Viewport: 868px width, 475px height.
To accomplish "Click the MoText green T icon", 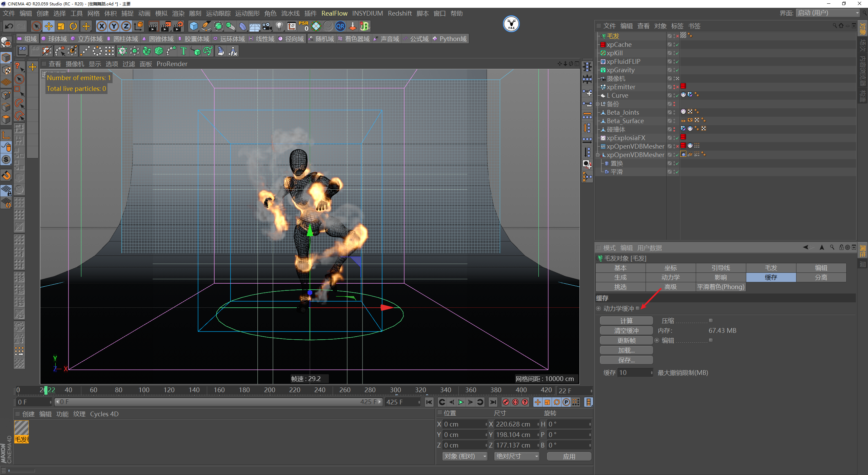I will click(x=183, y=51).
